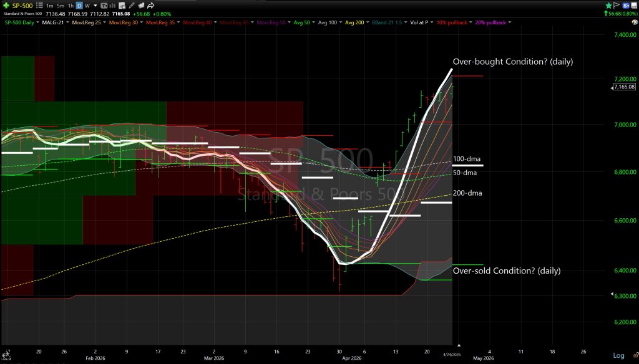
Task: Click the flag icon at top right
Action: [x=616, y=5]
